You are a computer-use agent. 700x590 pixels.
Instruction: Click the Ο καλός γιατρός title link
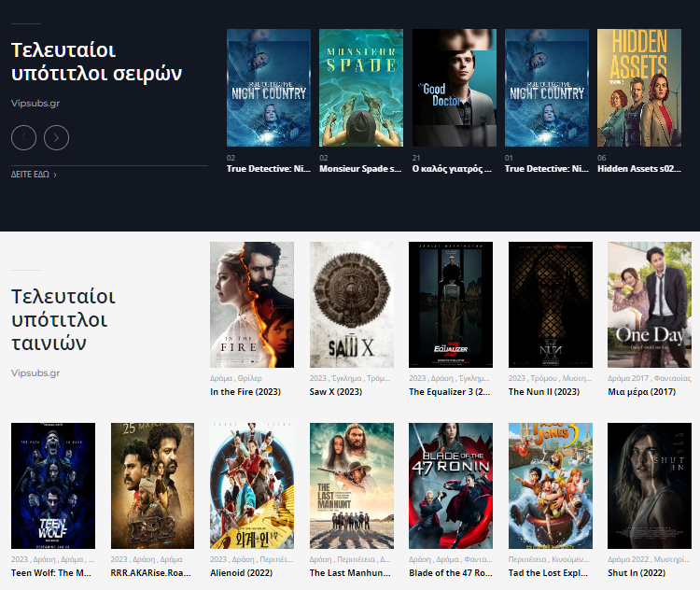(452, 169)
